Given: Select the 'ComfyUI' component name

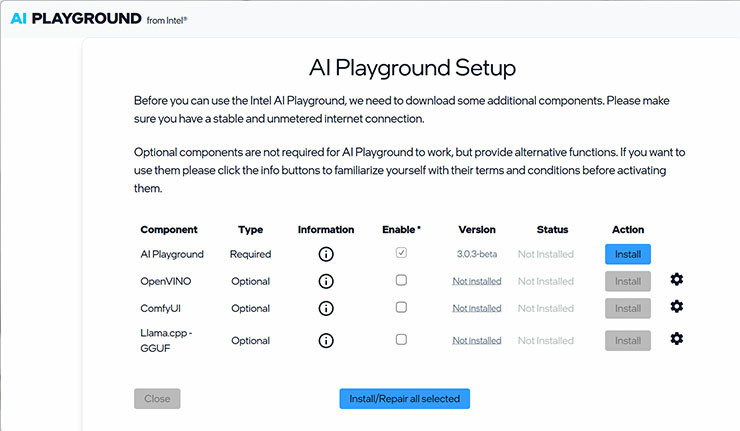Looking at the screenshot, I should click(x=160, y=309).
